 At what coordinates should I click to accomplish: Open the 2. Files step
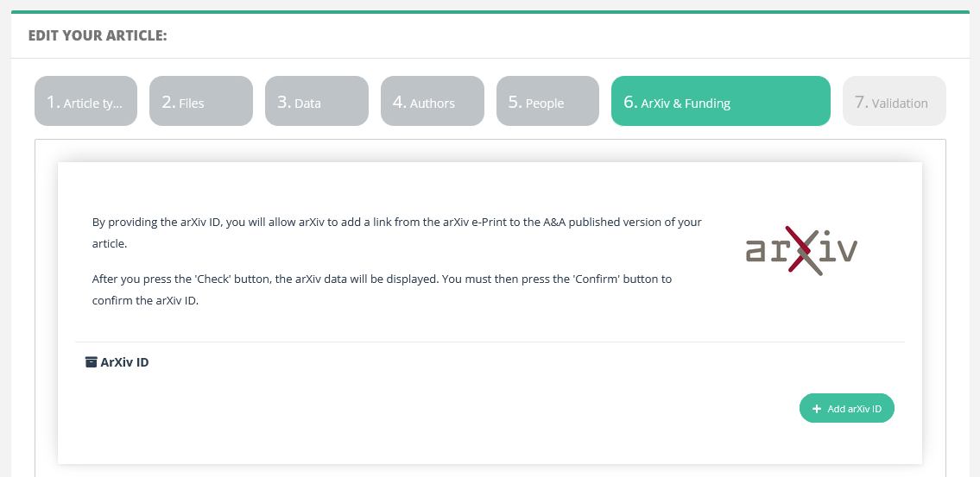click(x=201, y=101)
